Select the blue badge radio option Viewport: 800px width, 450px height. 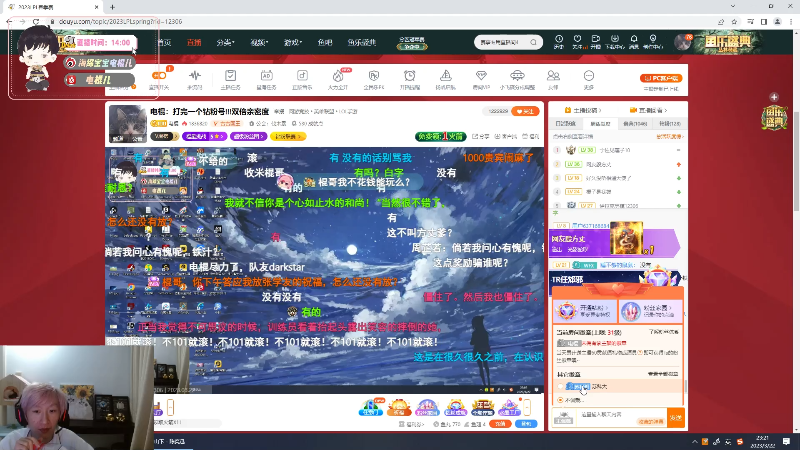point(561,387)
